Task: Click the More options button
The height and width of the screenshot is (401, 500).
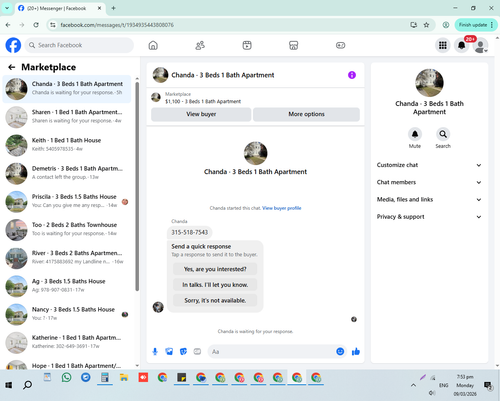Action: coord(306,114)
